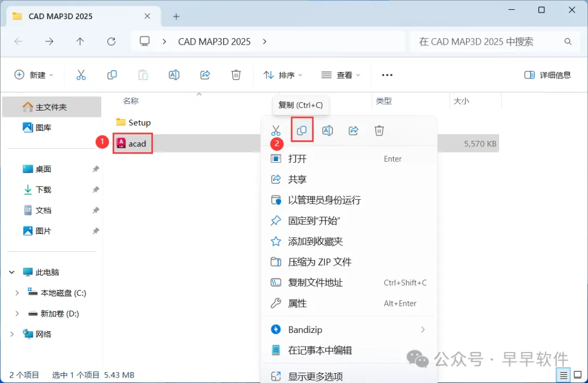
Task: Select the Setup folder
Action: click(133, 122)
